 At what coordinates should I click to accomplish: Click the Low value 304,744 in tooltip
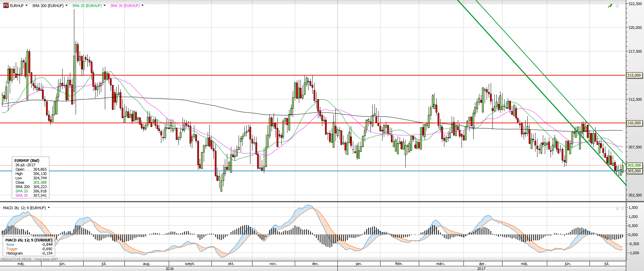40,178
